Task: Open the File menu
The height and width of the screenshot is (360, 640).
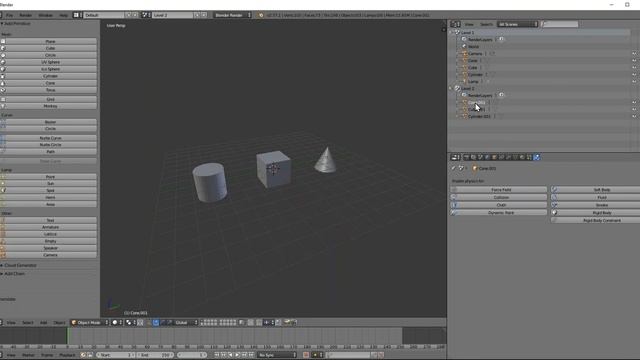Action: tap(9, 15)
